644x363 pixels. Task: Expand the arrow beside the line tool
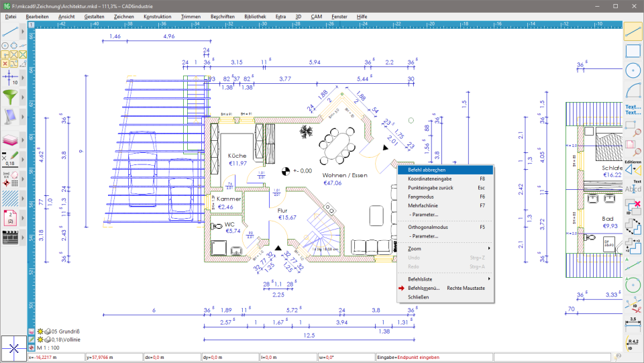[23, 32]
